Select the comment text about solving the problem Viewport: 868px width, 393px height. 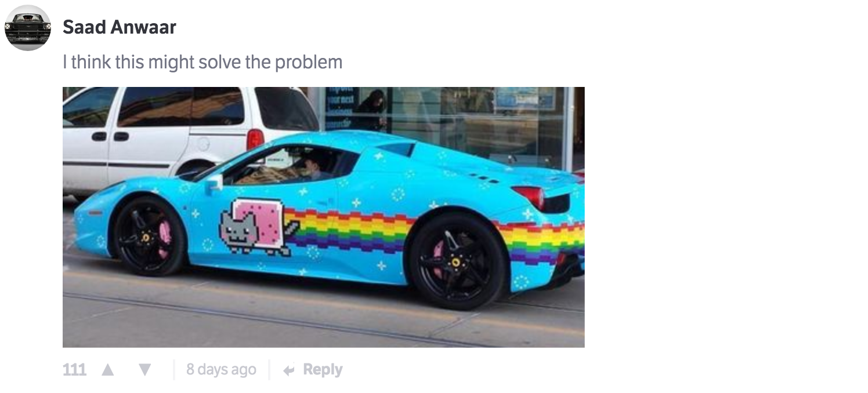[x=202, y=62]
